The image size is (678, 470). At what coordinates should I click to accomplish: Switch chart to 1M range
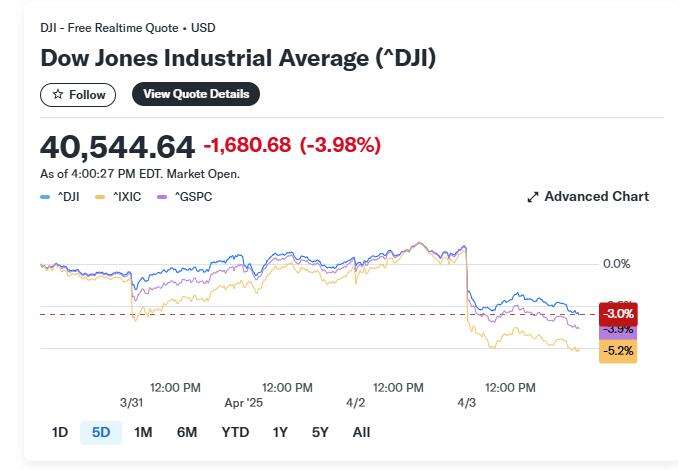[143, 432]
